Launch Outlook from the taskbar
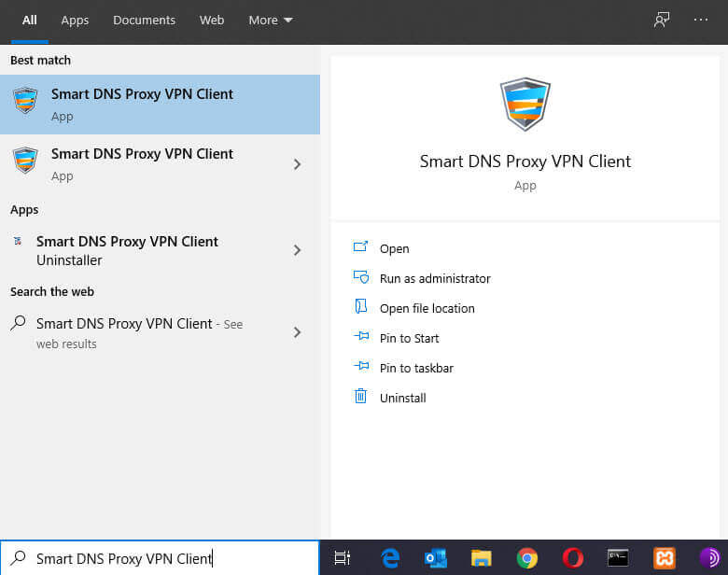The image size is (728, 575). (436, 558)
